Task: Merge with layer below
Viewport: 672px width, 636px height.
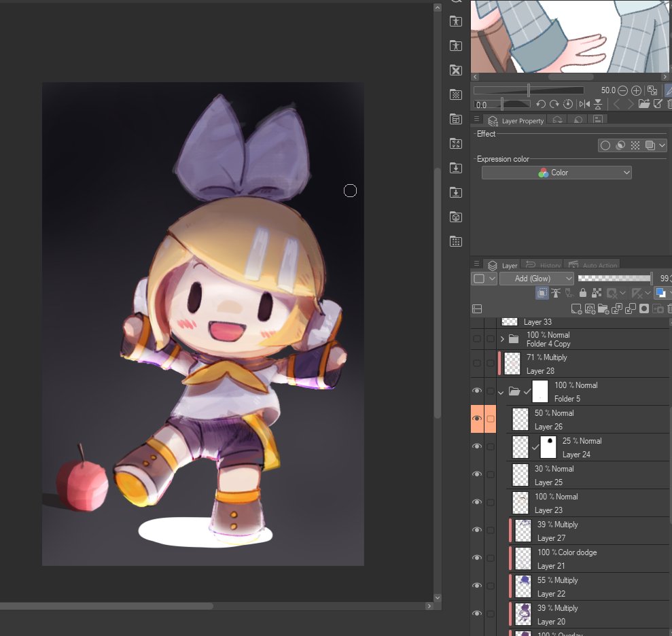Action: [x=631, y=309]
